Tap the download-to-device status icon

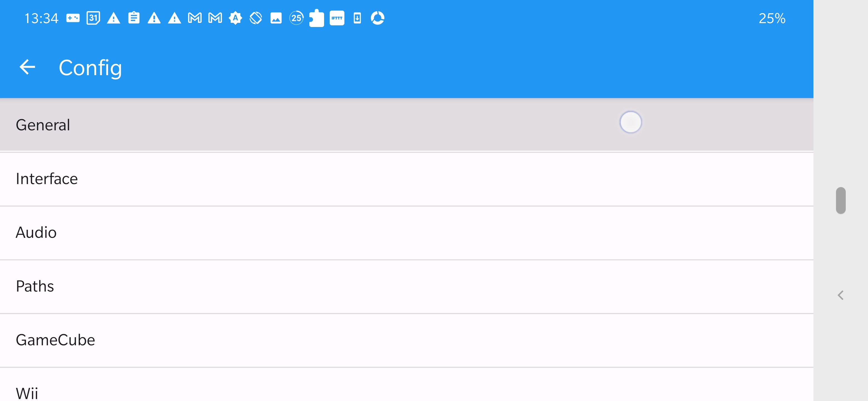(357, 18)
